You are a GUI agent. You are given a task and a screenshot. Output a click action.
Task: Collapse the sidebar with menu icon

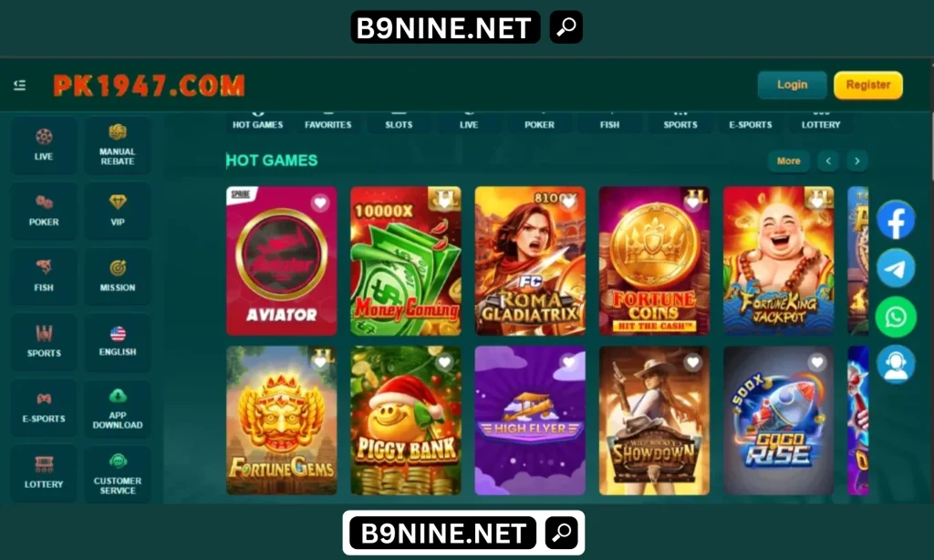click(x=20, y=85)
